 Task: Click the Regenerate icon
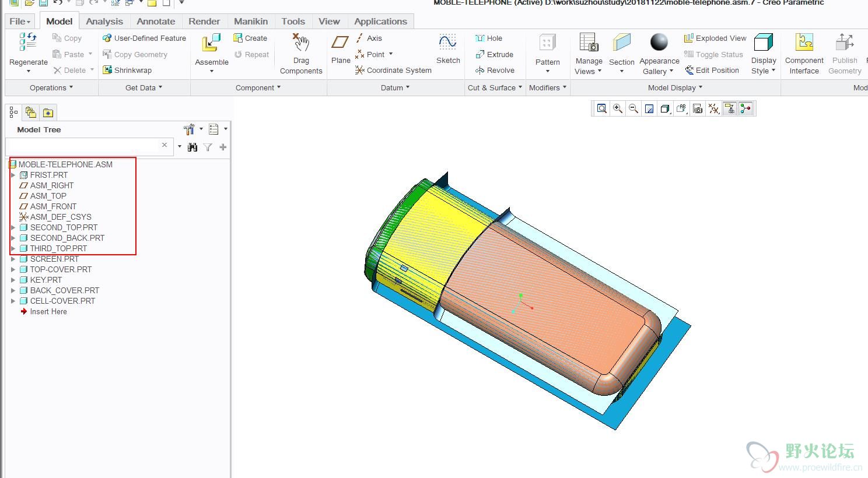coord(28,41)
